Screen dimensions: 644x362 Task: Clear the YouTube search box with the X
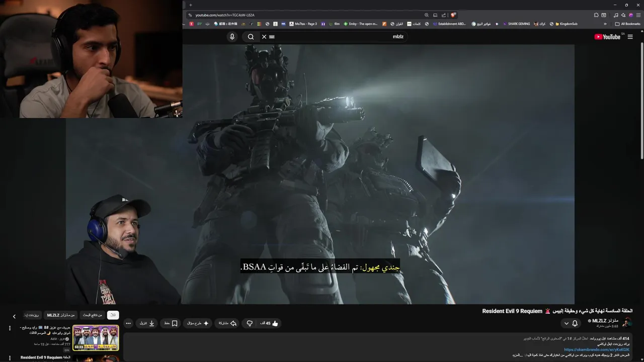click(264, 37)
